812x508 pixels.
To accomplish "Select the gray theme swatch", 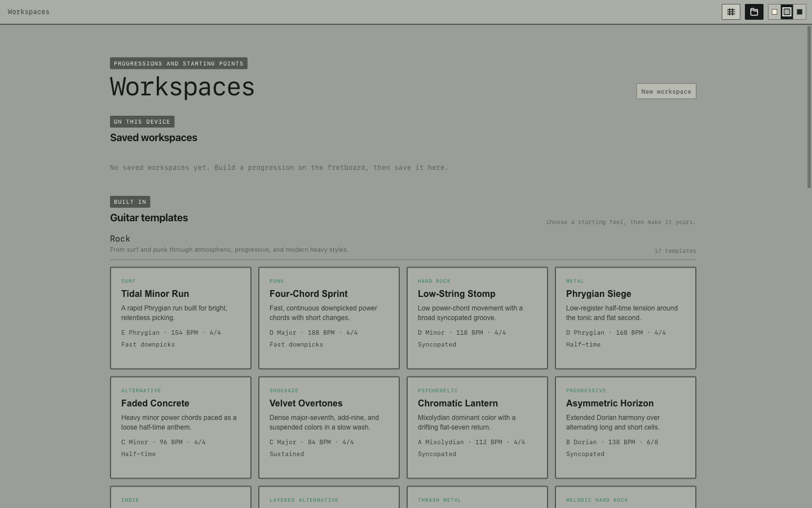I will point(787,12).
